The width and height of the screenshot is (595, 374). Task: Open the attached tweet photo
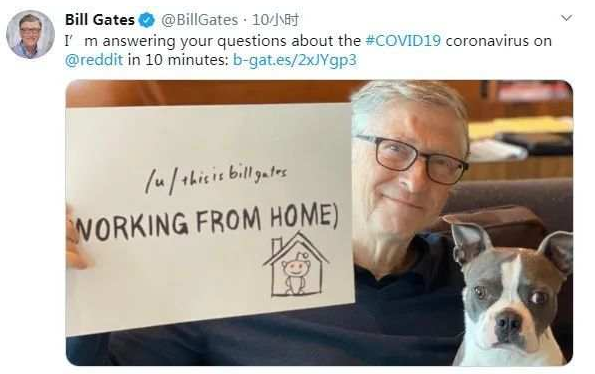click(319, 223)
